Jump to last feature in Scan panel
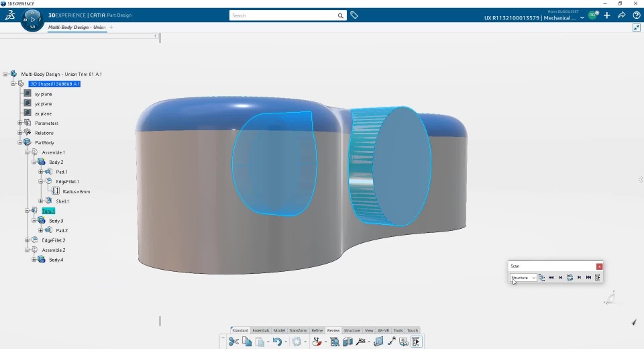This screenshot has height=349, width=644. 588,277
